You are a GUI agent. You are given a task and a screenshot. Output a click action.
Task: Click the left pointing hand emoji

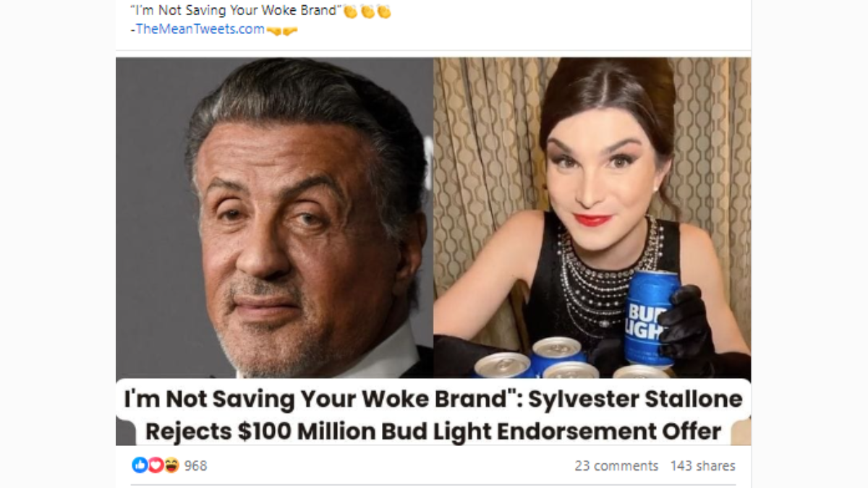273,29
